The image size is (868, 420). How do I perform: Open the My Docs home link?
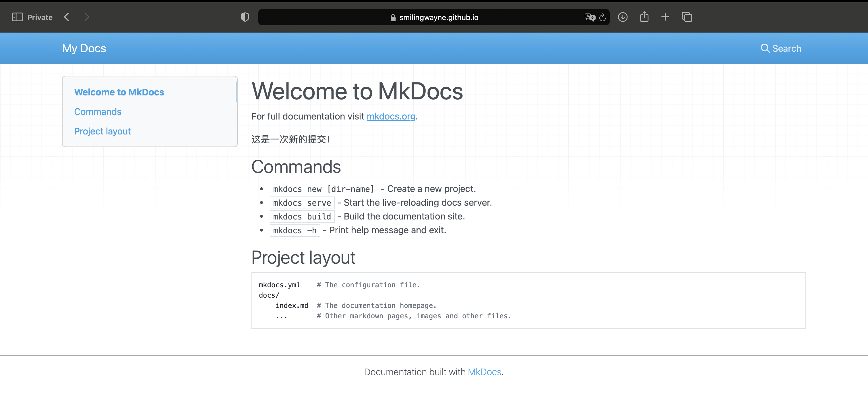84,49
